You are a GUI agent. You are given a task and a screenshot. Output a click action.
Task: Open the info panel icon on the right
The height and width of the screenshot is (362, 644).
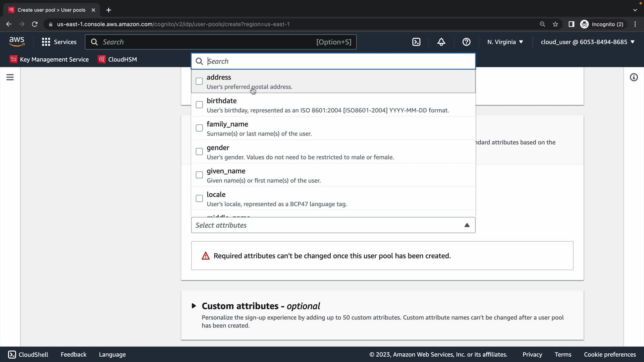(x=634, y=77)
